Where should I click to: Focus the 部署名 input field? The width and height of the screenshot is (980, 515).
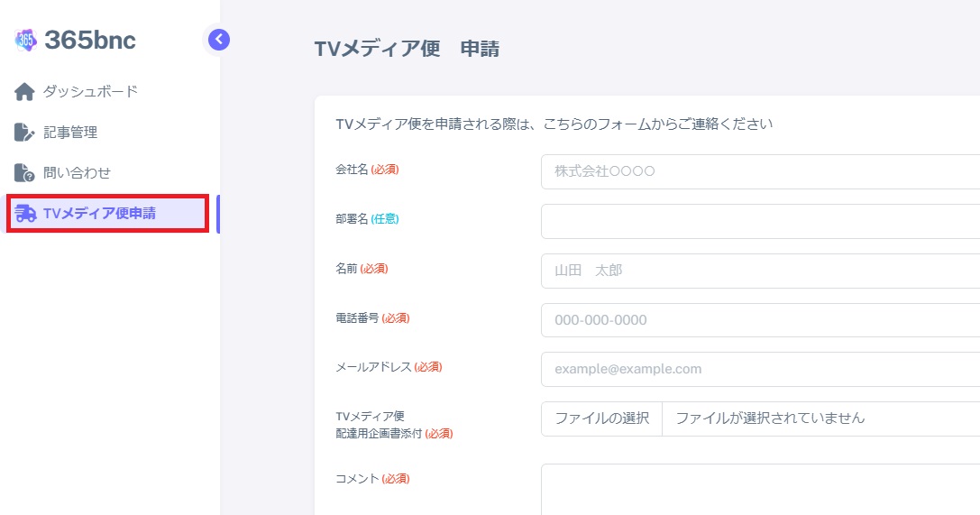tap(759, 221)
